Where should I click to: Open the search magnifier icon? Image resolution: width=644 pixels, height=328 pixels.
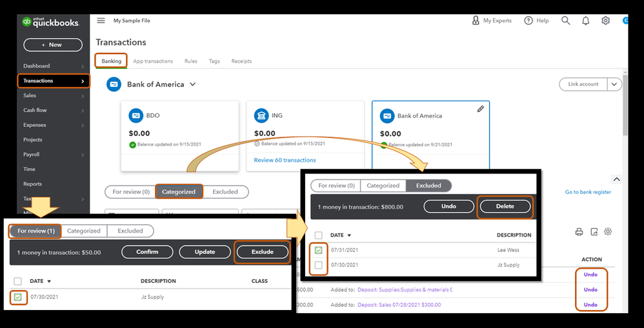tap(565, 21)
